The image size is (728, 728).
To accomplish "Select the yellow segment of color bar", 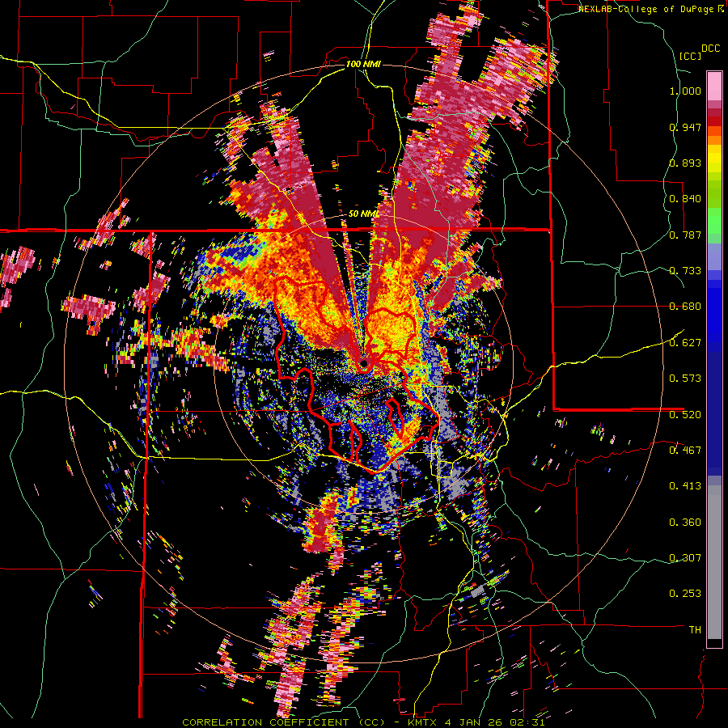I will pyautogui.click(x=714, y=158).
